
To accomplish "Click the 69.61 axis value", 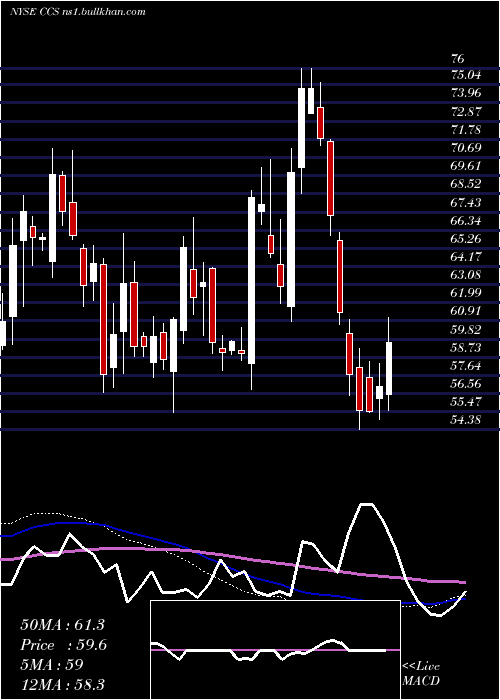I will pyautogui.click(x=467, y=166).
